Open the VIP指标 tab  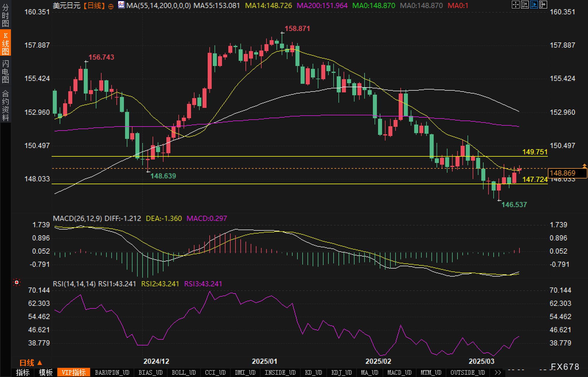click(73, 373)
